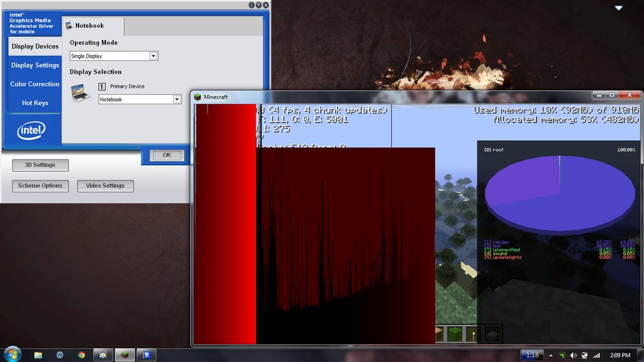Switch to the Paint taskbar button
Viewport: 644px width, 362px height.
(x=103, y=355)
